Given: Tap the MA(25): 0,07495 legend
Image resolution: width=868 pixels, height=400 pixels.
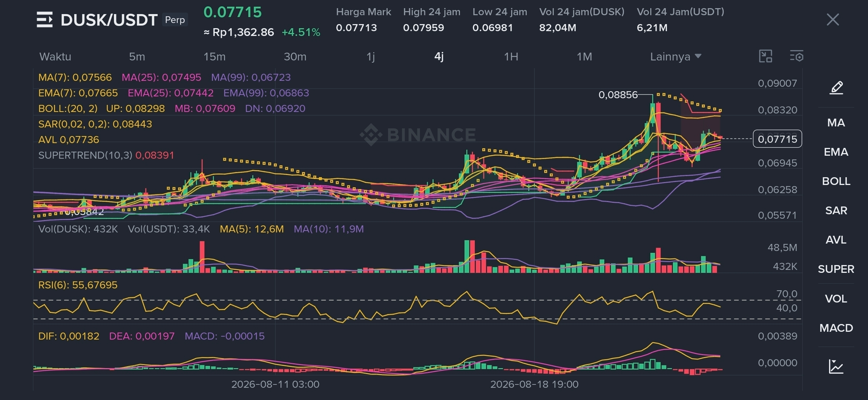Looking at the screenshot, I should (x=161, y=77).
